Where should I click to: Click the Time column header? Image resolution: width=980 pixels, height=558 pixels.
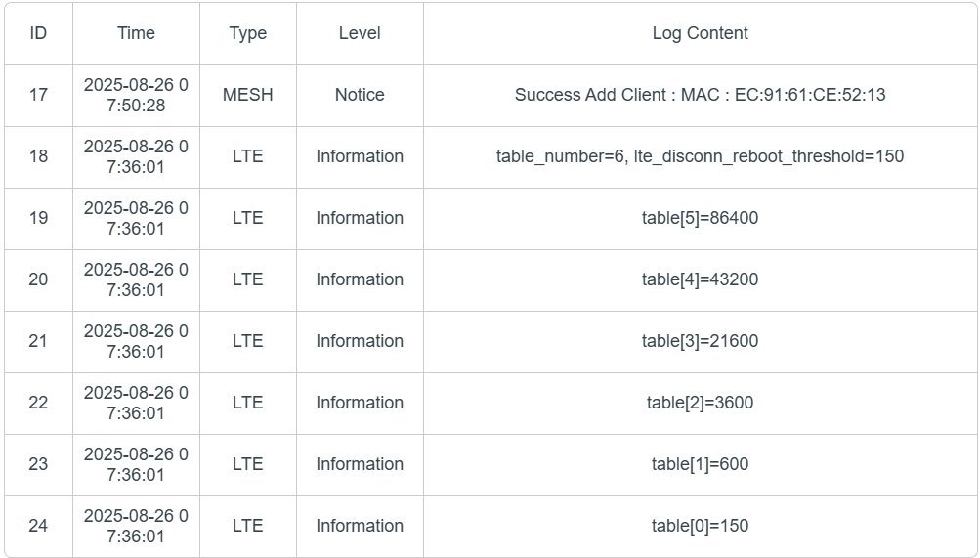[136, 33]
